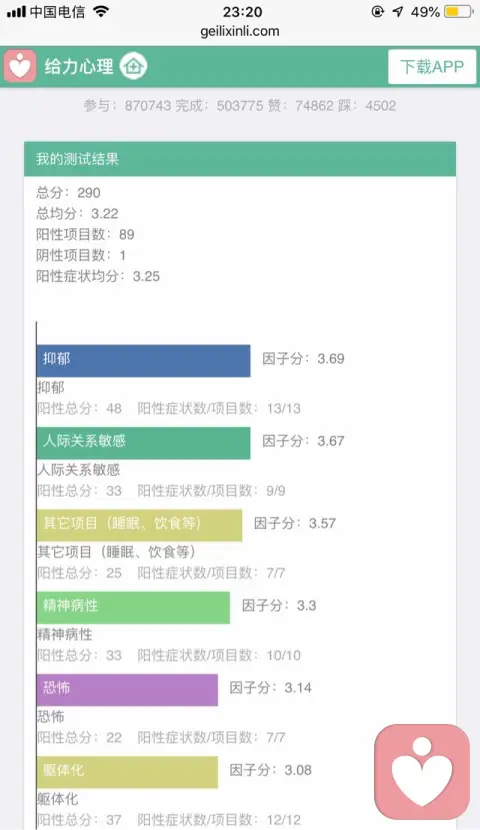Screen dimensions: 480x830
Task: Tap the cellular signal bars icon
Action: point(16,12)
